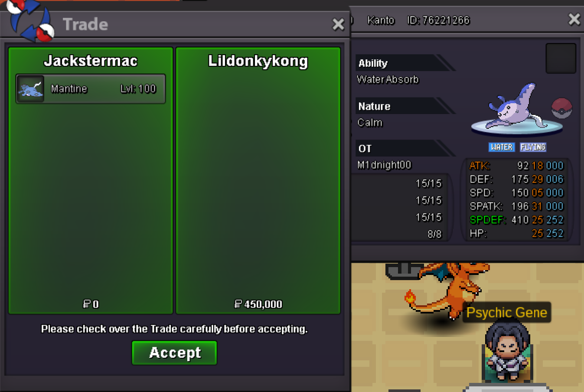Click the Mantine sprite thumbnail in trade

[30, 89]
